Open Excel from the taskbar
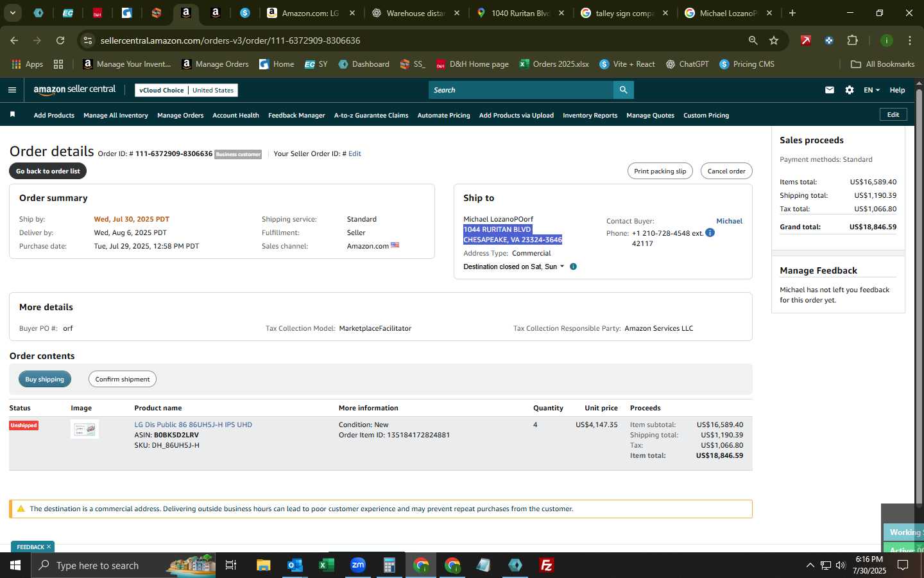The image size is (924, 578). [326, 565]
